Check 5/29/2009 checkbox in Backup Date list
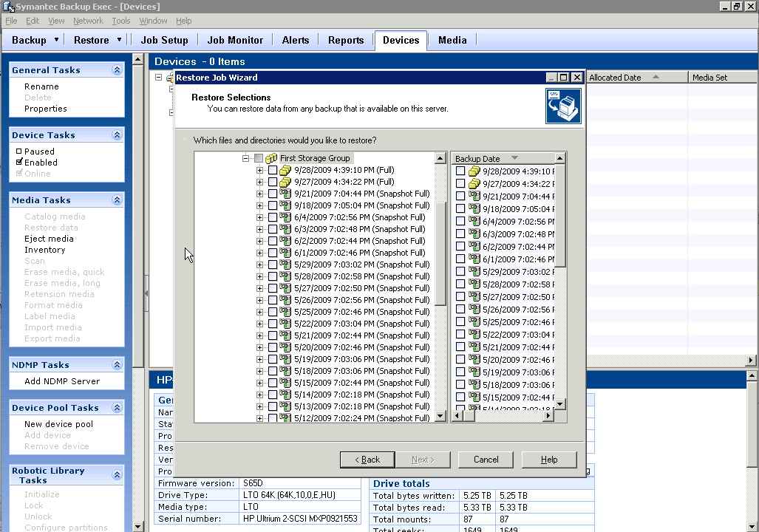The image size is (759, 532). point(460,272)
